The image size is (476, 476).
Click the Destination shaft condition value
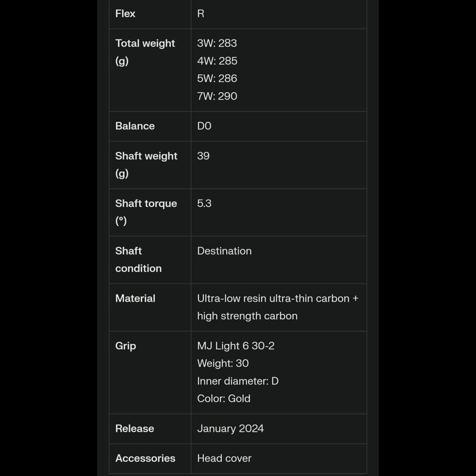pos(224,251)
